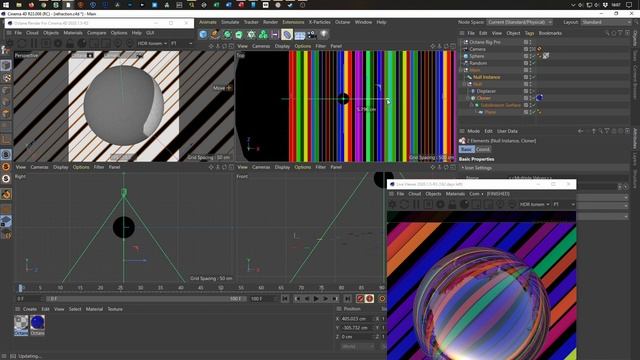Viewport: 640px width, 360px height.
Task: Click the planar workplane icon in left palette
Action: tap(6, 222)
